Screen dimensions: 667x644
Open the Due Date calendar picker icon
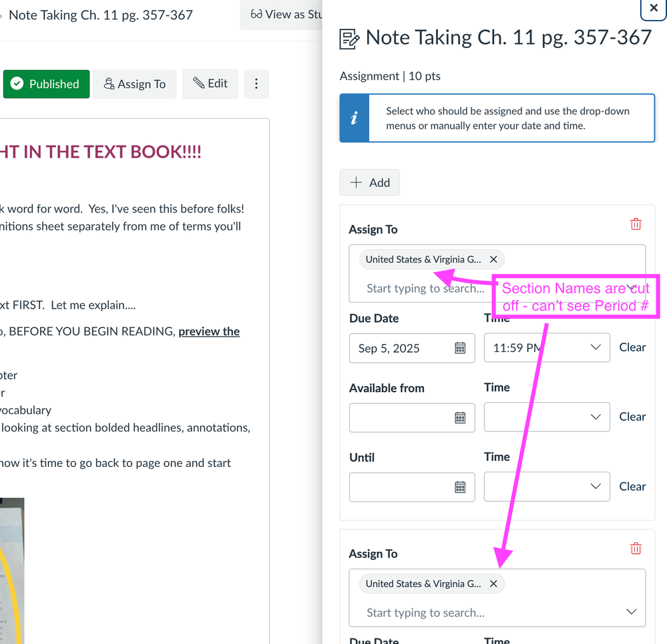tap(460, 348)
